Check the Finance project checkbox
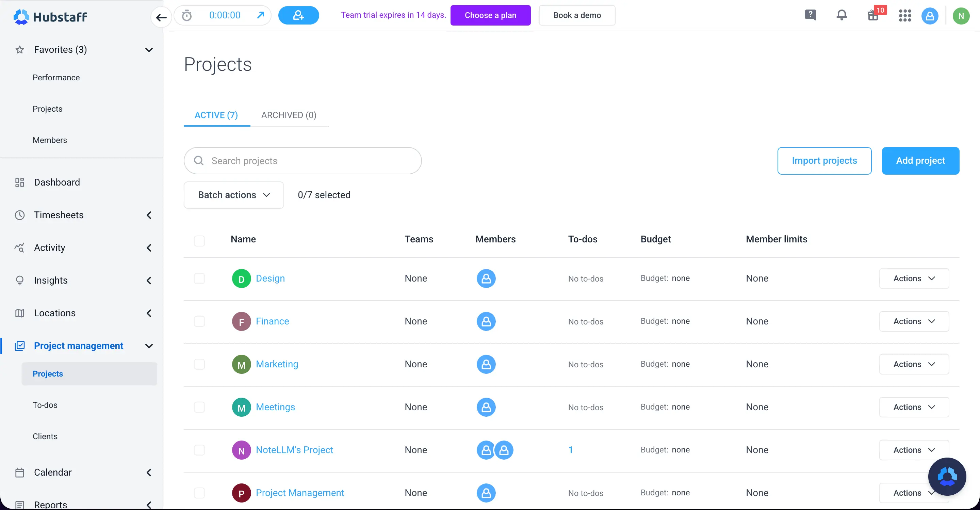Screen dimensions: 980x510 tap(199, 322)
